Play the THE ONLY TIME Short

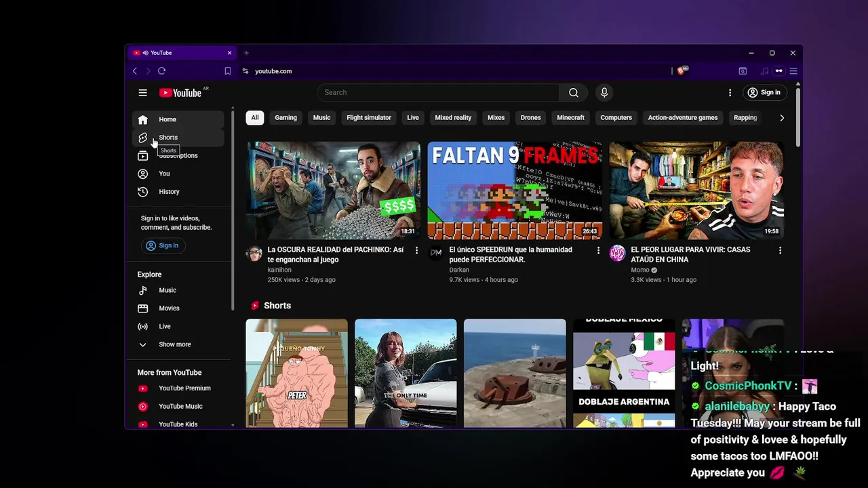406,373
